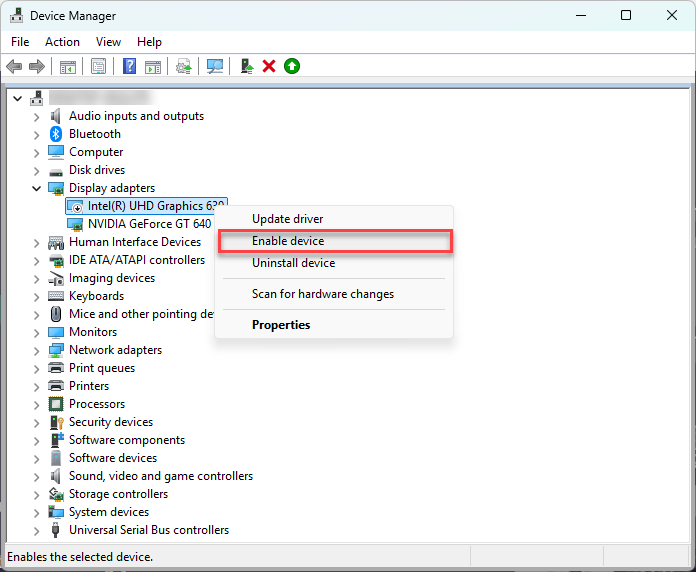Open the Help toolbar icon with question mark

(x=129, y=67)
